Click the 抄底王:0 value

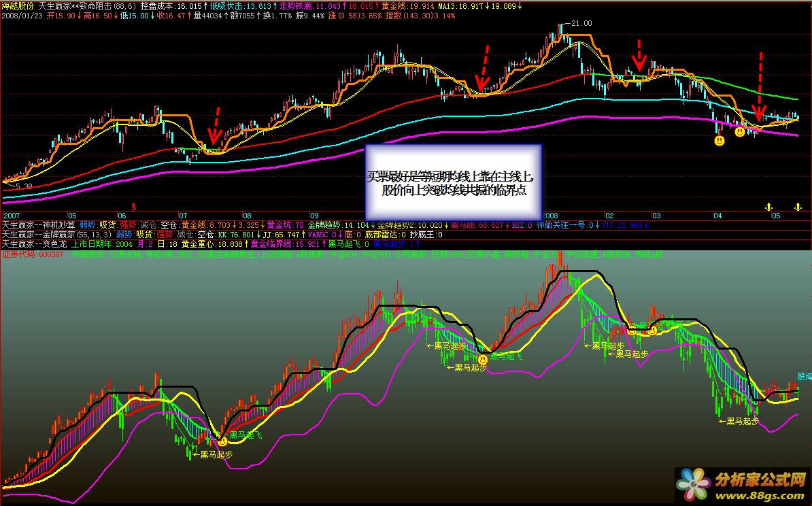coord(426,235)
